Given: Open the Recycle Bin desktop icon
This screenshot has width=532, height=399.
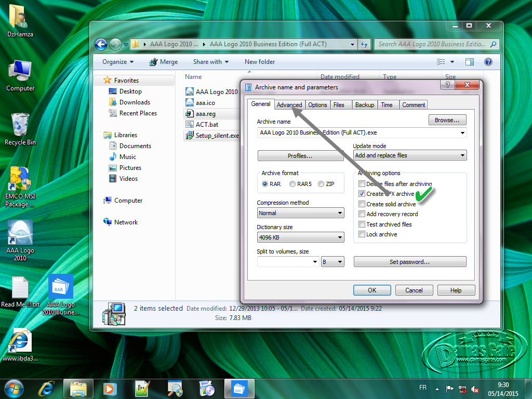Looking at the screenshot, I should click(x=20, y=129).
